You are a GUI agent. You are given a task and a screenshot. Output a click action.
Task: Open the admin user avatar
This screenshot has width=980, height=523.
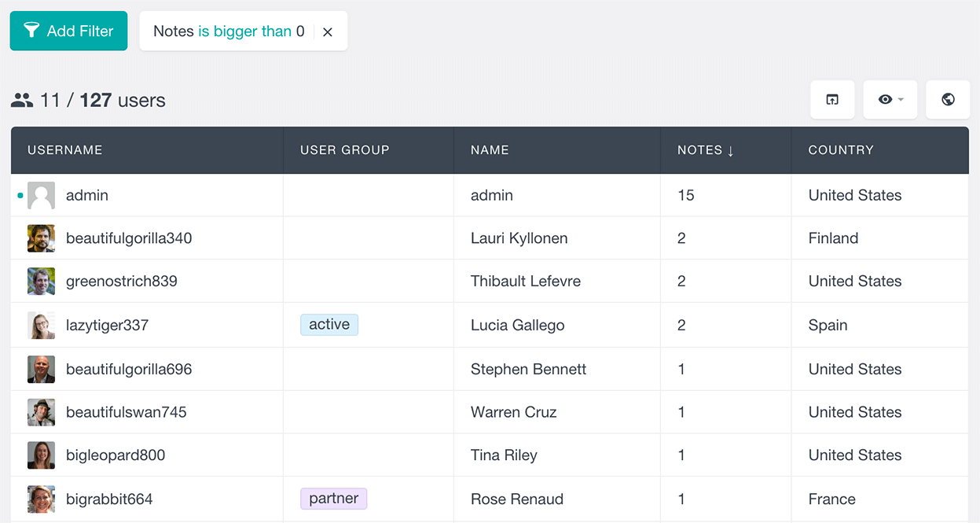[x=41, y=196]
